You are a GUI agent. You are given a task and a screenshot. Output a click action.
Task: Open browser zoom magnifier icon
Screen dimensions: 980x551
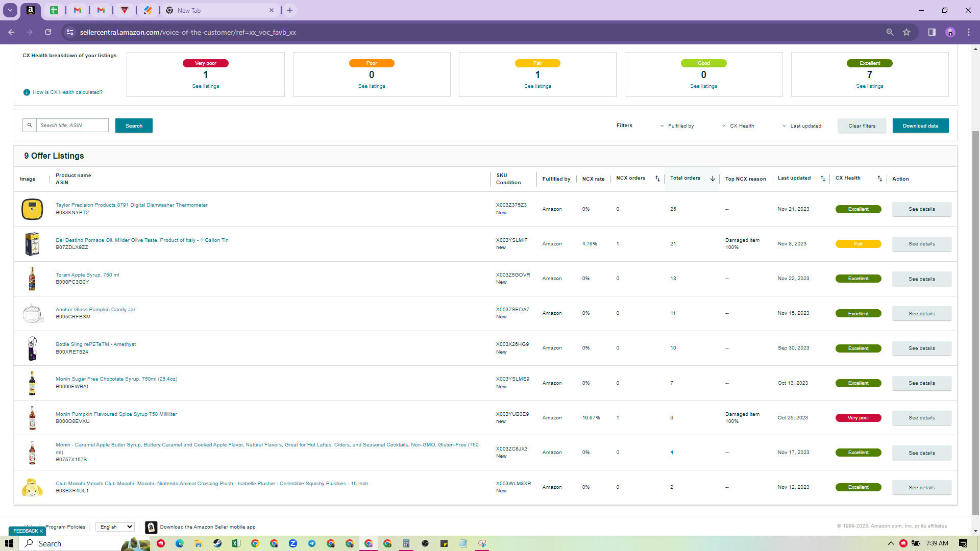890,32
